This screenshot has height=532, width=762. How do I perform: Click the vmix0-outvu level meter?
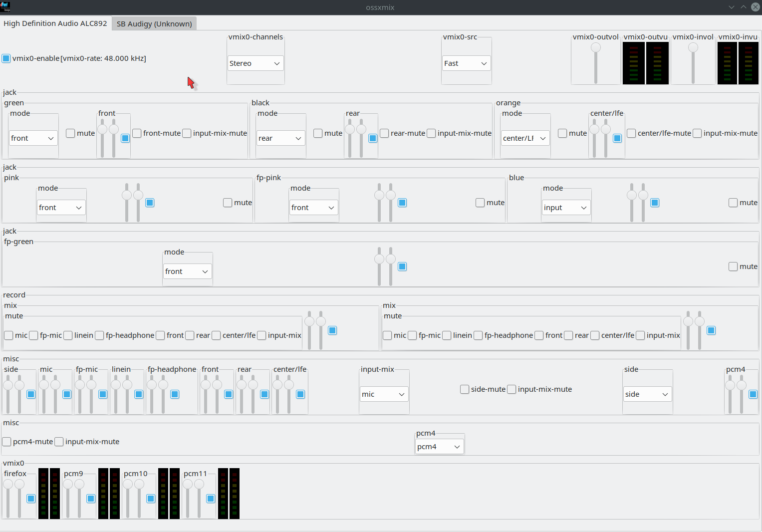[645, 63]
